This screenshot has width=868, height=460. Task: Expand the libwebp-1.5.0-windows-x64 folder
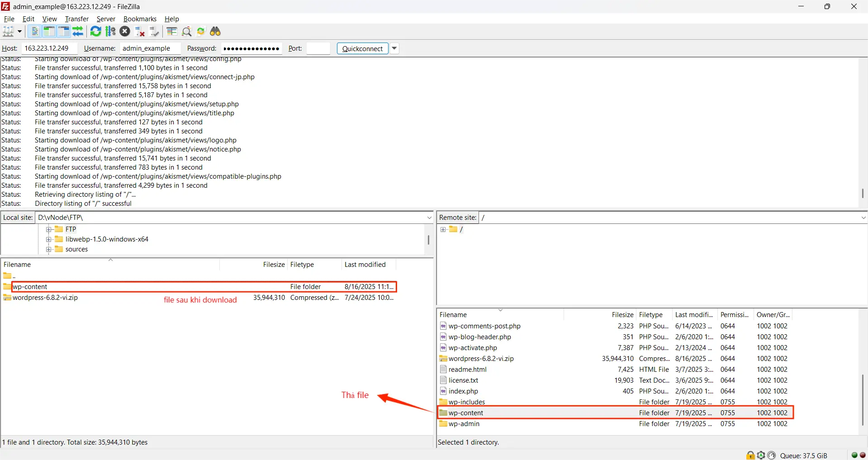click(x=49, y=239)
